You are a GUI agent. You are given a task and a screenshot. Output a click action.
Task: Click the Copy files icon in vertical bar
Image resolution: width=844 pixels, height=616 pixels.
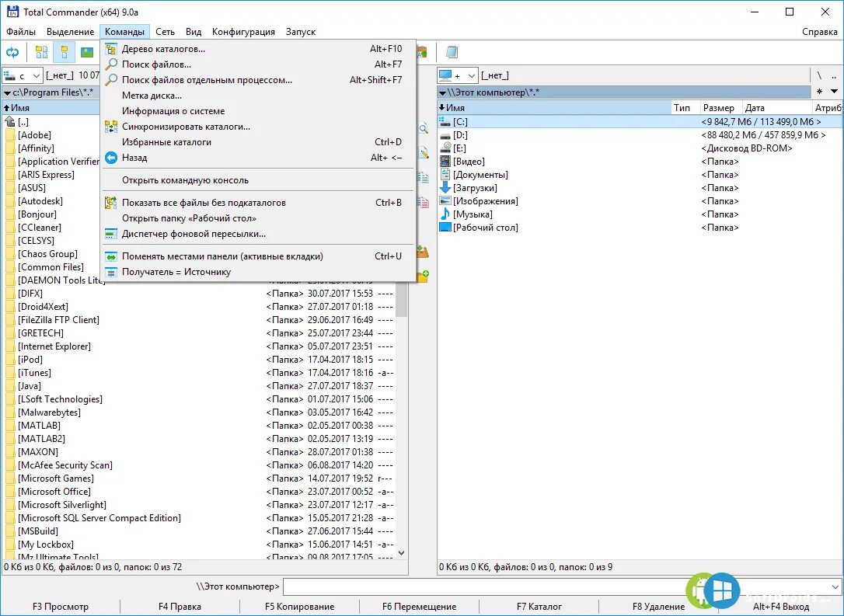click(x=424, y=177)
